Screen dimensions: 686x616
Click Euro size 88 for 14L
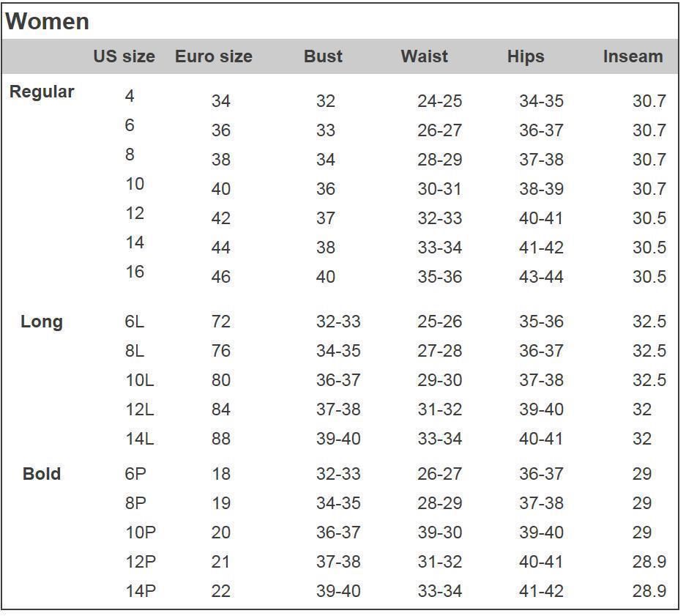221,439
